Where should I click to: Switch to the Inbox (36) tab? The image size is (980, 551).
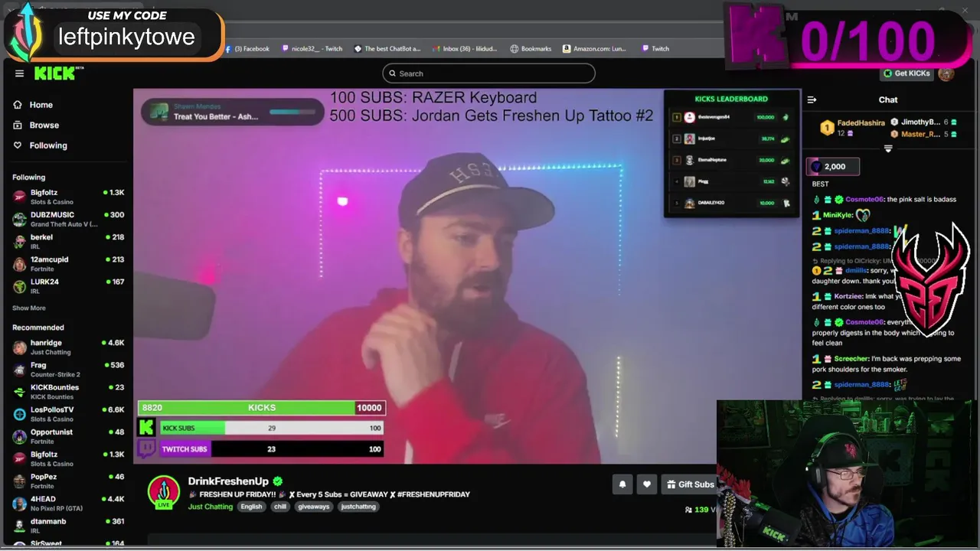[x=465, y=48]
